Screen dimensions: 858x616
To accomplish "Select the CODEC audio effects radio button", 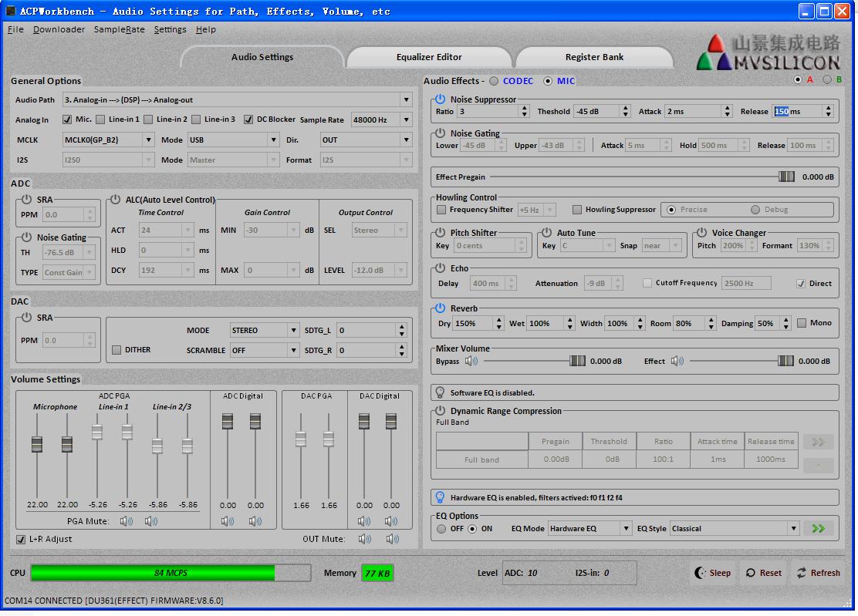I will tap(494, 81).
